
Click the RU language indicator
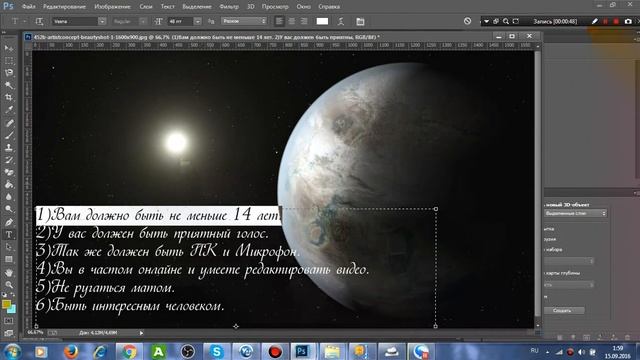534,351
